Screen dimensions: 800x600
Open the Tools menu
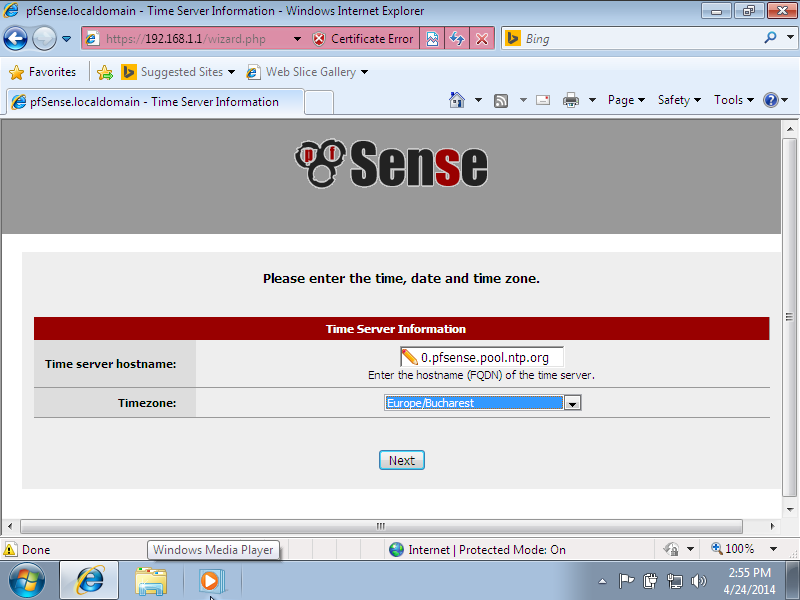(734, 100)
